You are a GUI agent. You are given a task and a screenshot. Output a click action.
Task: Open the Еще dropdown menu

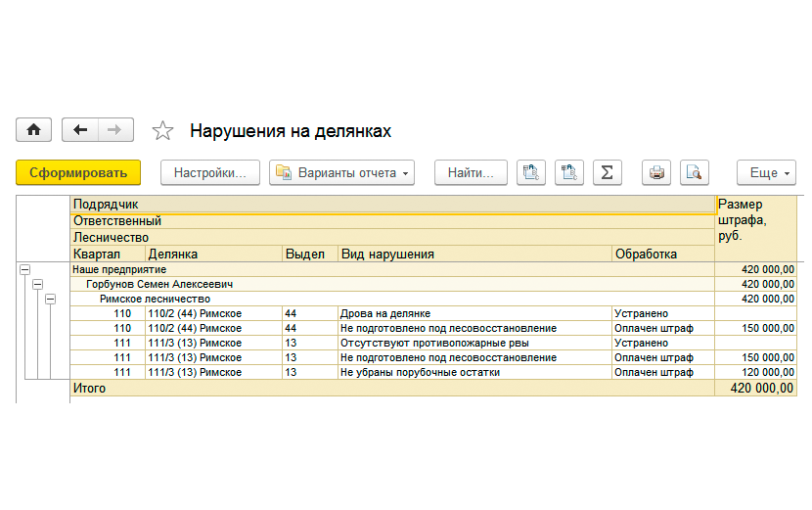click(x=766, y=172)
